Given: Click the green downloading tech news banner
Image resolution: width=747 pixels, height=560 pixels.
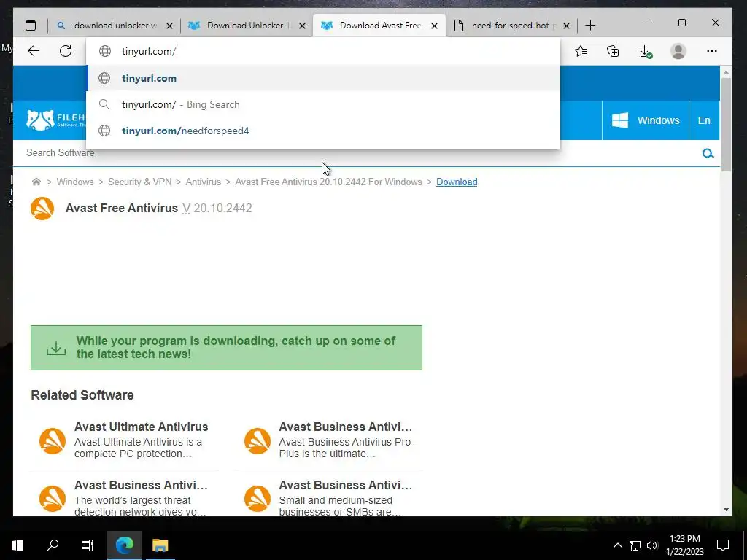Looking at the screenshot, I should coord(226,348).
